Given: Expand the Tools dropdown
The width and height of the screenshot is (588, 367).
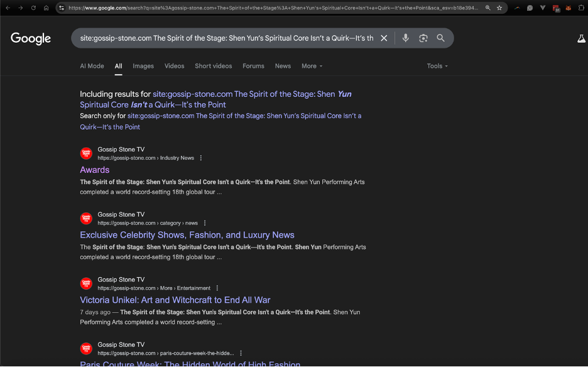Looking at the screenshot, I should pyautogui.click(x=437, y=66).
